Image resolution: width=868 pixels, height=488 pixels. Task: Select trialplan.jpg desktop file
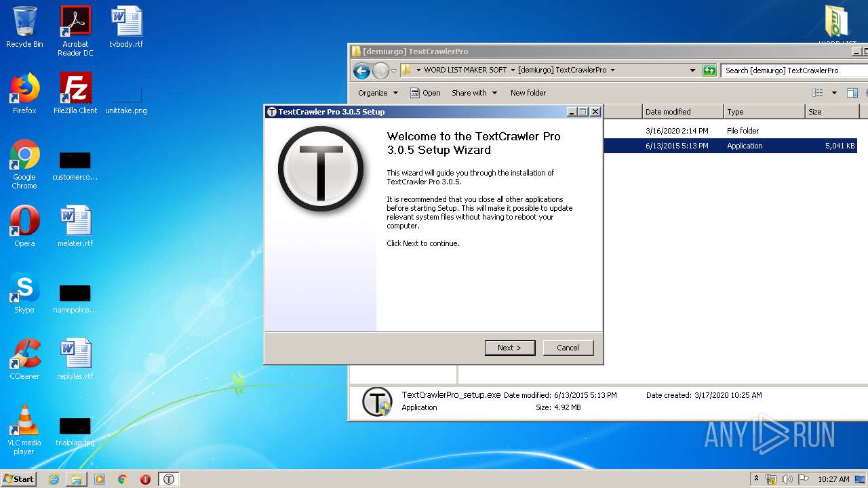pos(75,432)
